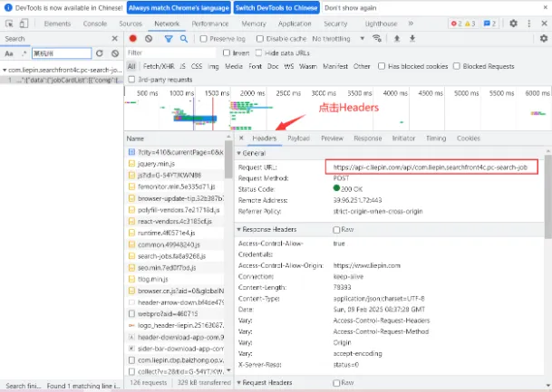Select the inspect element picker icon
This screenshot has height=392, width=552.
click(x=9, y=24)
